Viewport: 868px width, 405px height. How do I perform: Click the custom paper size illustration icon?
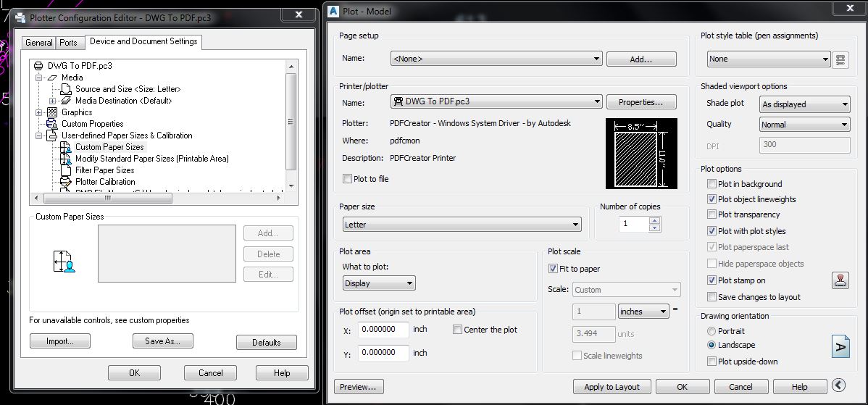[64, 261]
